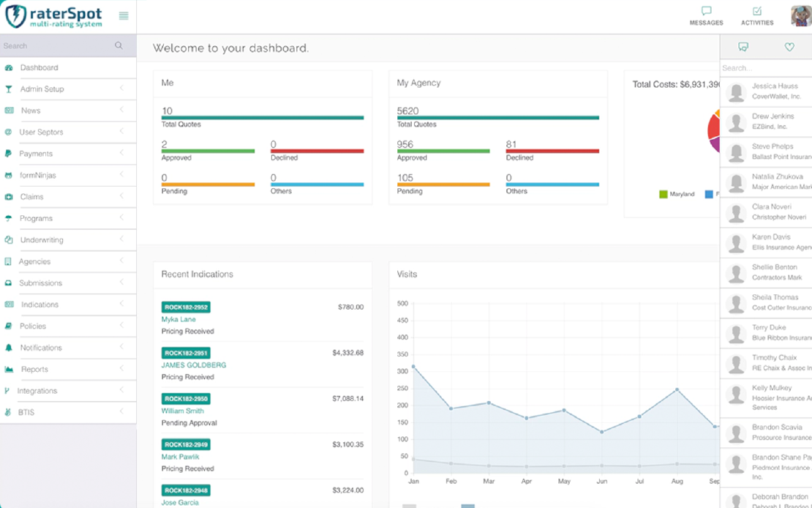Open the JAMES GOLDBERG indication link
The width and height of the screenshot is (812, 508).
pos(194,365)
